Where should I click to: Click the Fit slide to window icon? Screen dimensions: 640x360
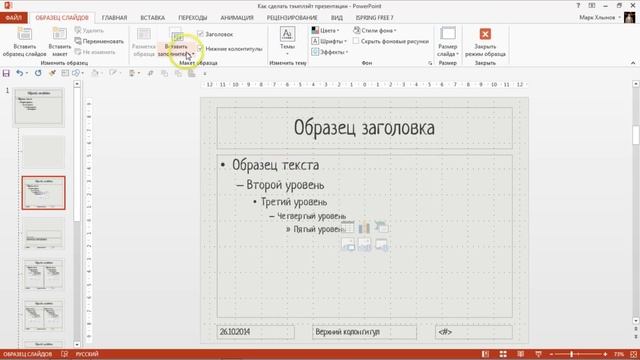click(x=634, y=354)
